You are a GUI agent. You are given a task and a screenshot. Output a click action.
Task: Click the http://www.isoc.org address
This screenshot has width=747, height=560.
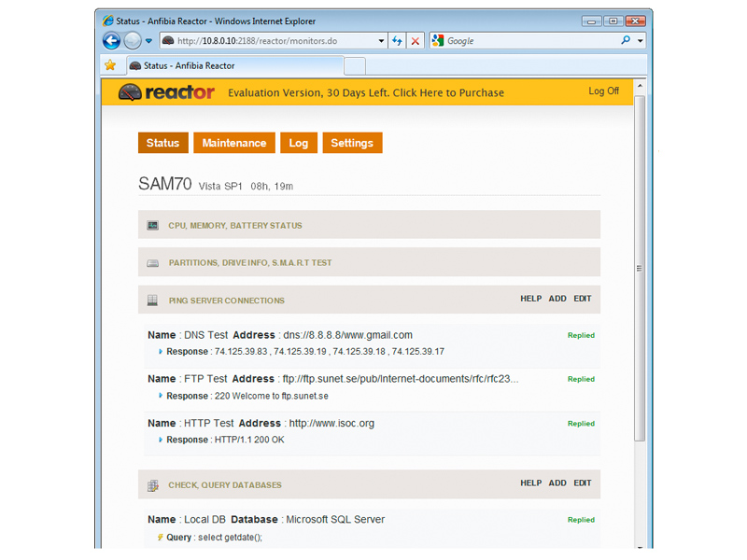[x=331, y=424]
